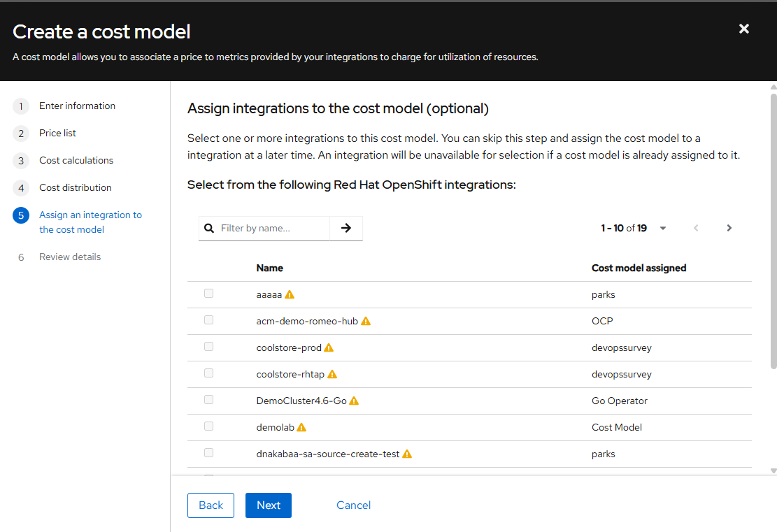Click the warning icon next to demolab
Image resolution: width=777 pixels, height=532 pixels.
point(301,427)
